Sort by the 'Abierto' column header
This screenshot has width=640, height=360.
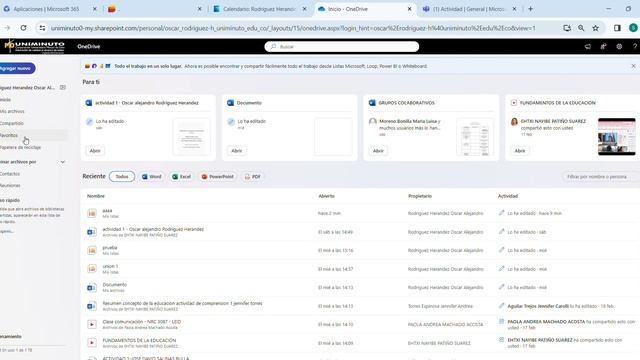pyautogui.click(x=327, y=196)
